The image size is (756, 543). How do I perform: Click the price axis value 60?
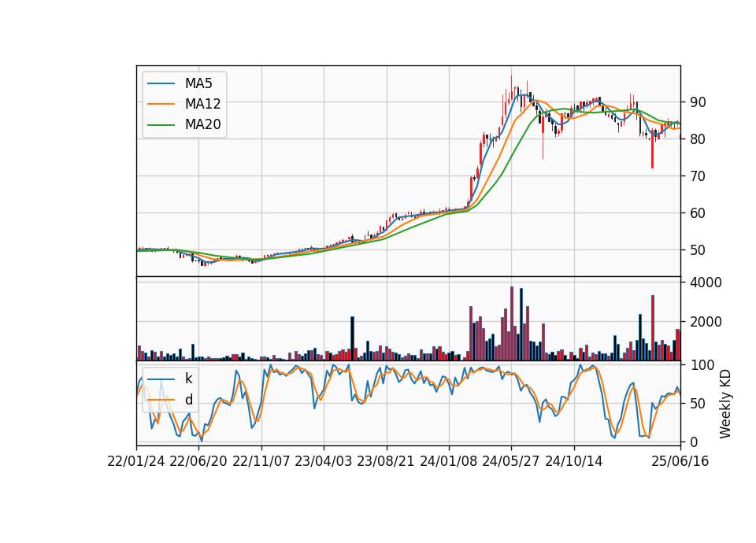698,213
